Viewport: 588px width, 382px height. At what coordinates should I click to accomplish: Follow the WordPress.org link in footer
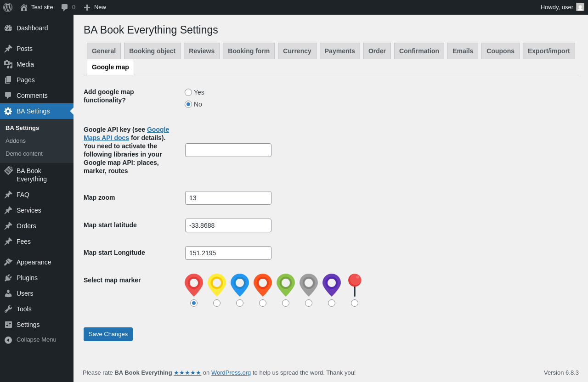[x=231, y=373]
